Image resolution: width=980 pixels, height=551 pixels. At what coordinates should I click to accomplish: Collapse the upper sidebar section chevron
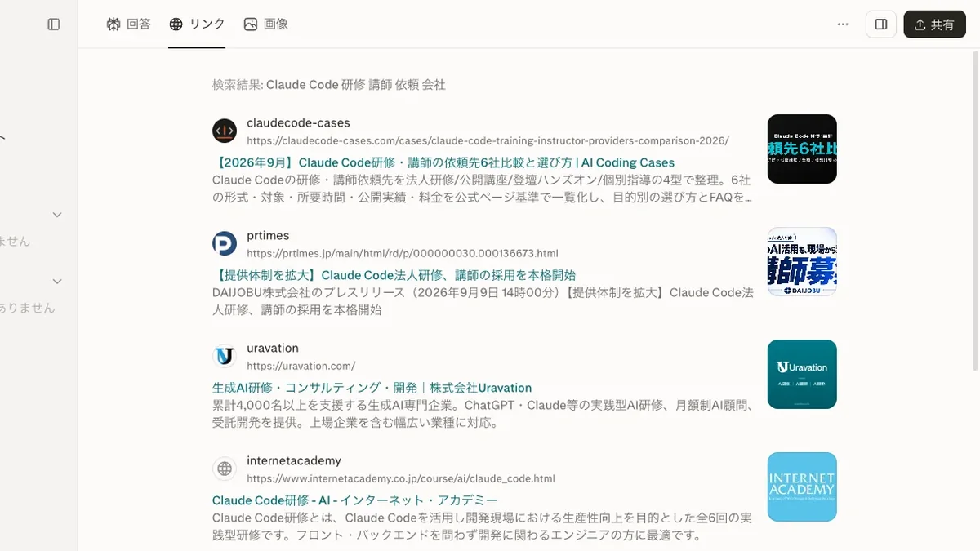coord(57,215)
